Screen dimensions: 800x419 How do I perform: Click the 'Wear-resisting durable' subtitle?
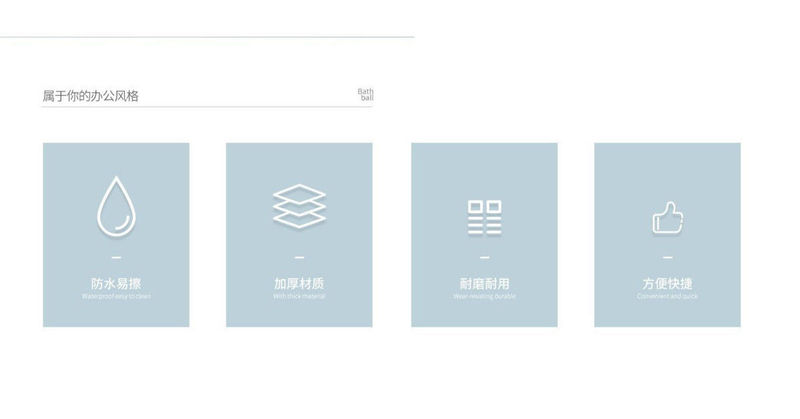(x=484, y=297)
